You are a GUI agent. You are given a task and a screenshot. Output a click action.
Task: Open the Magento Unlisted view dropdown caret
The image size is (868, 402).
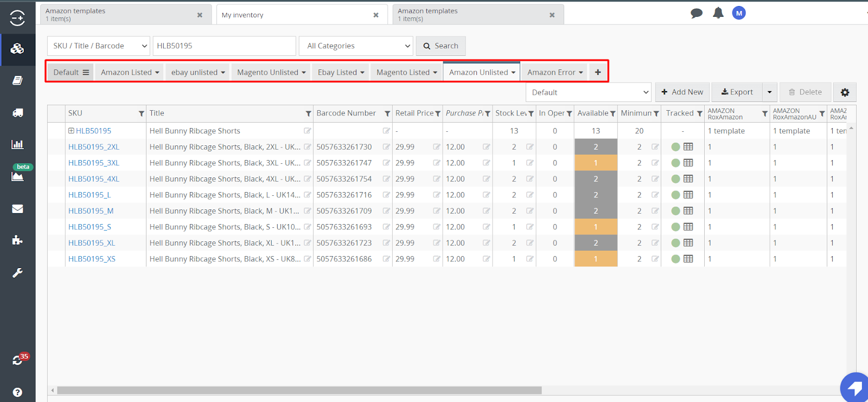click(304, 73)
